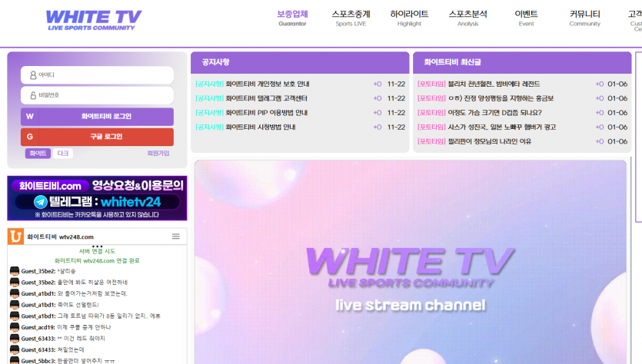Click the first Guest_35be2 avatar in chat
This screenshot has width=642, height=364.
click(14, 271)
